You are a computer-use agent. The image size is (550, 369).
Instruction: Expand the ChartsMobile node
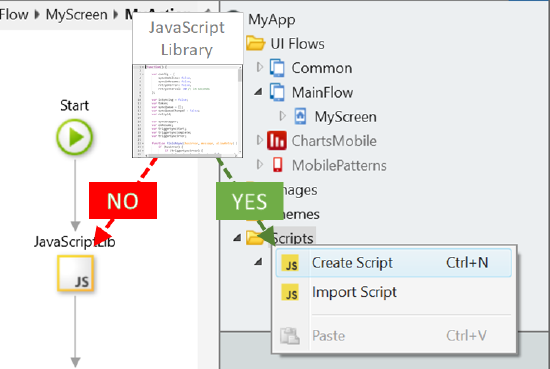[260, 140]
